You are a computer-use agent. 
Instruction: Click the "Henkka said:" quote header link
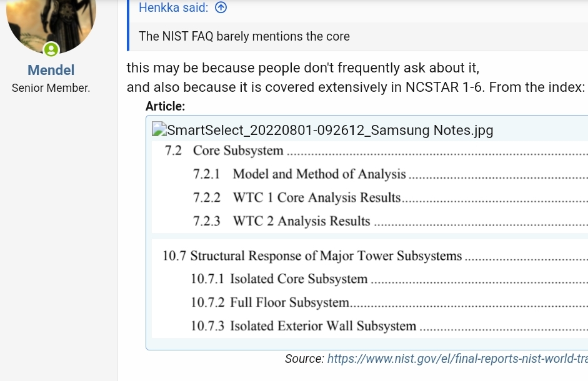(x=174, y=7)
